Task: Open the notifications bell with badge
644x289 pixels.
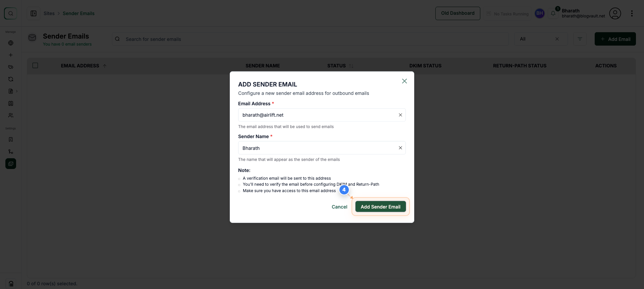Action: [x=553, y=13]
